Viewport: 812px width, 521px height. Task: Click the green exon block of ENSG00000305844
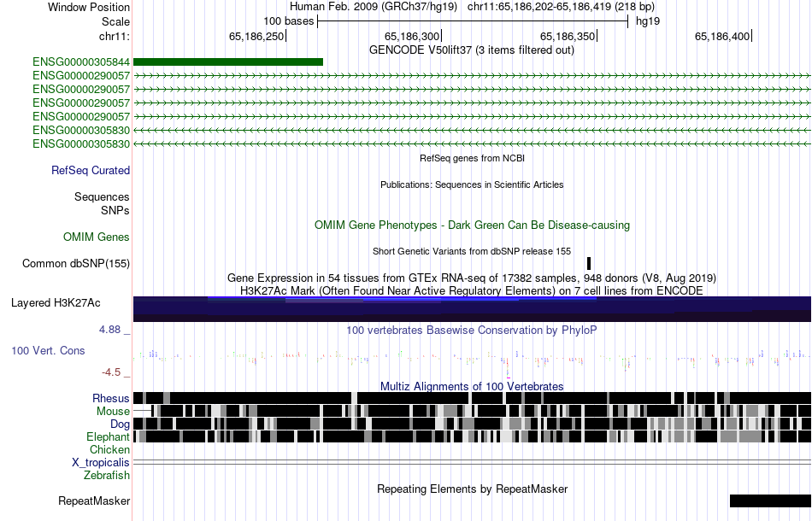tap(228, 62)
